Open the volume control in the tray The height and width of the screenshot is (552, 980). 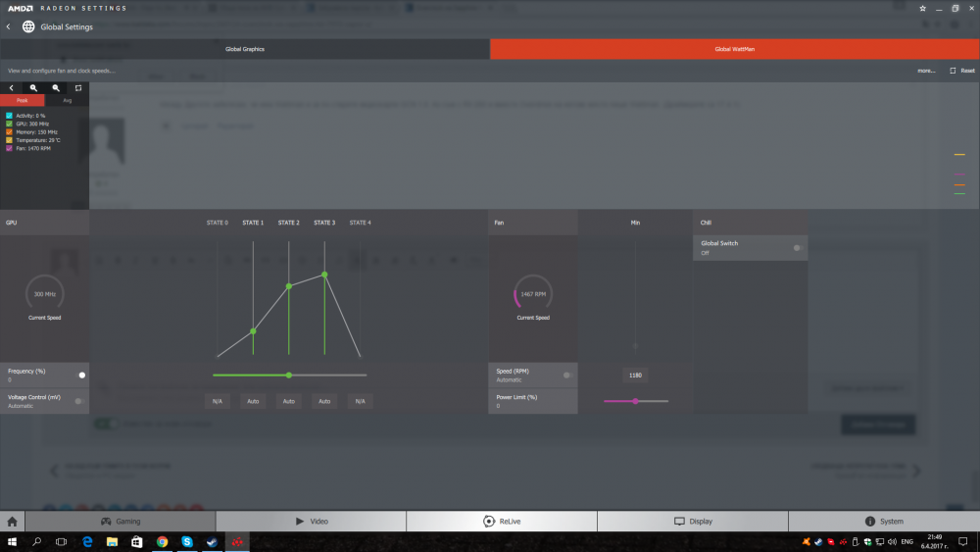(892, 542)
